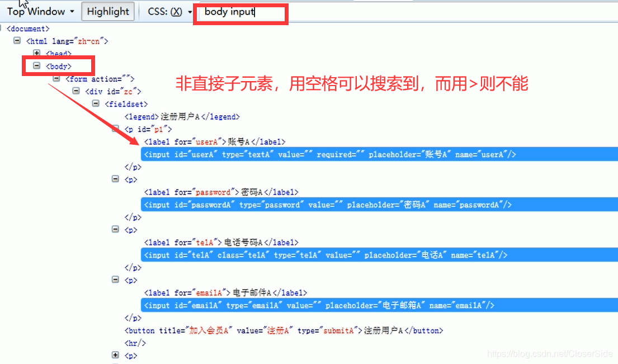618x364 pixels.
Task: Select the fieldset tag
Action: click(x=126, y=104)
